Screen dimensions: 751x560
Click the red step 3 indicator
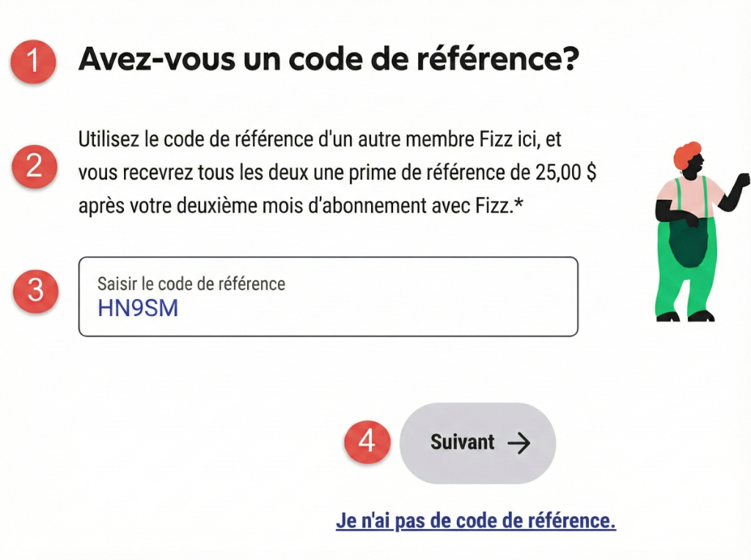(x=34, y=291)
